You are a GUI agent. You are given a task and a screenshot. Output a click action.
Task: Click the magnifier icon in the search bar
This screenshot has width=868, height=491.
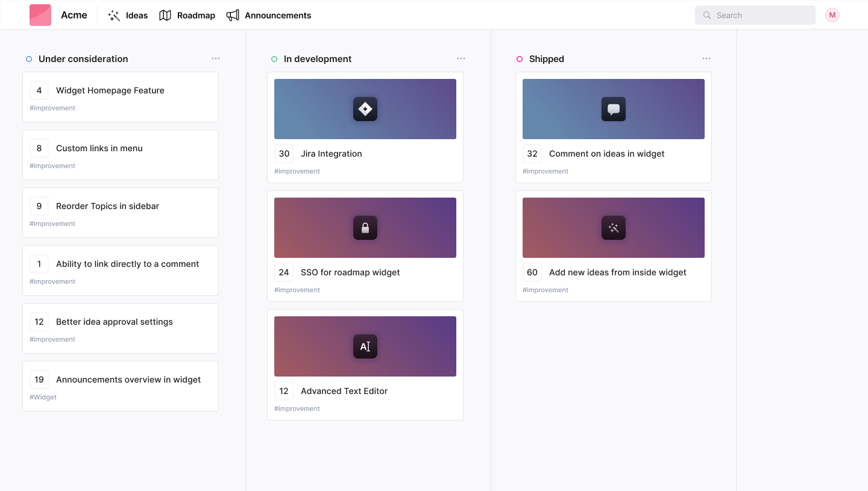pos(706,15)
